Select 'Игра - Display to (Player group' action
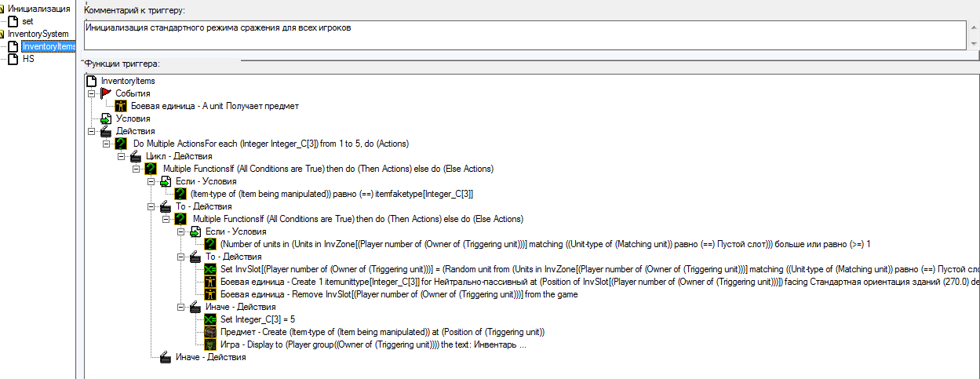 click(373, 344)
